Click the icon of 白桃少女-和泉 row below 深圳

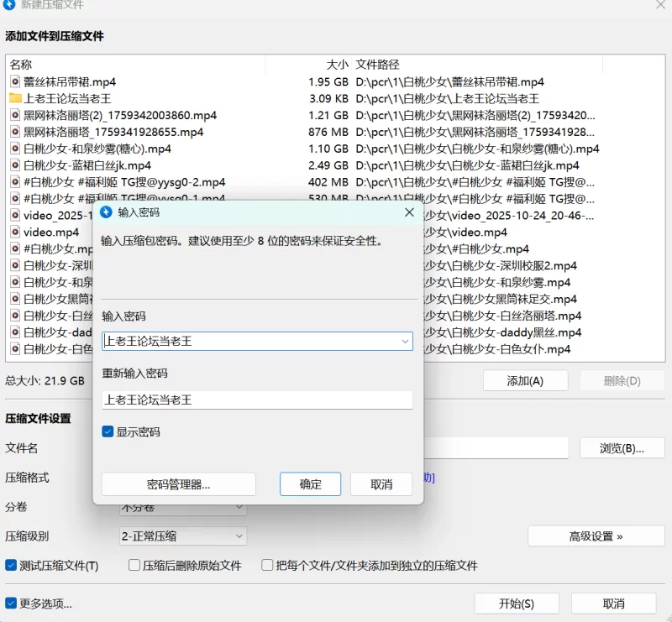[15, 282]
